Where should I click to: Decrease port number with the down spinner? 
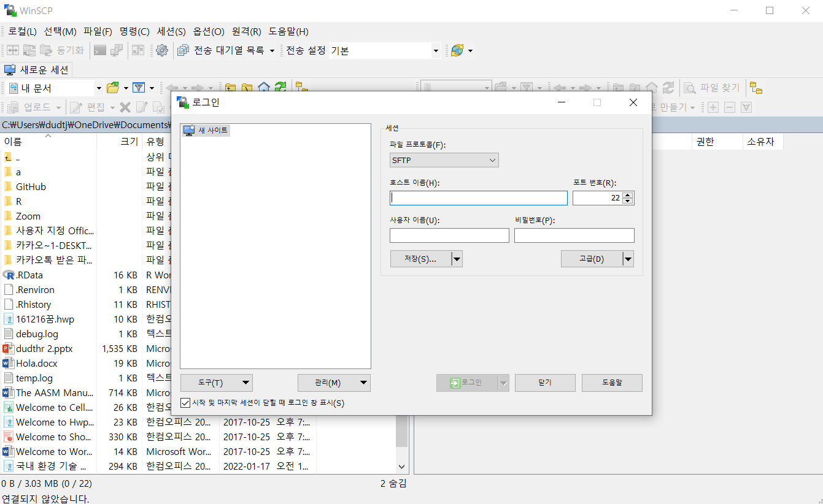tap(628, 201)
